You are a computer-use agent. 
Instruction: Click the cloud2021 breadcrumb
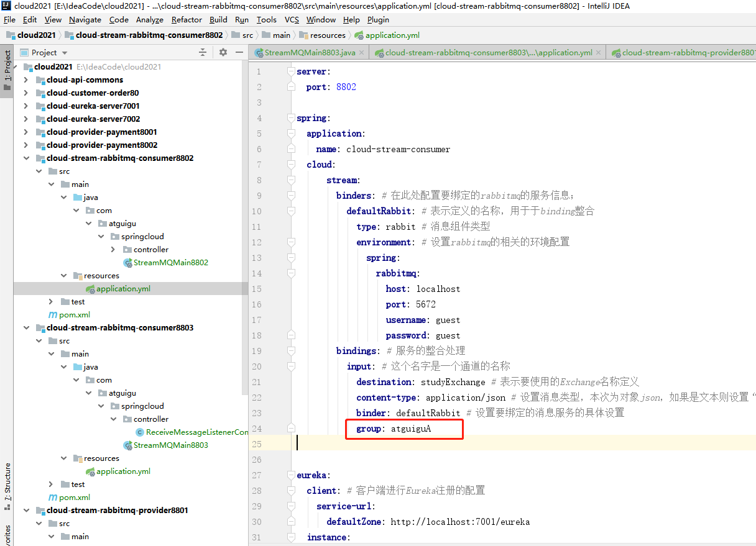(30, 35)
